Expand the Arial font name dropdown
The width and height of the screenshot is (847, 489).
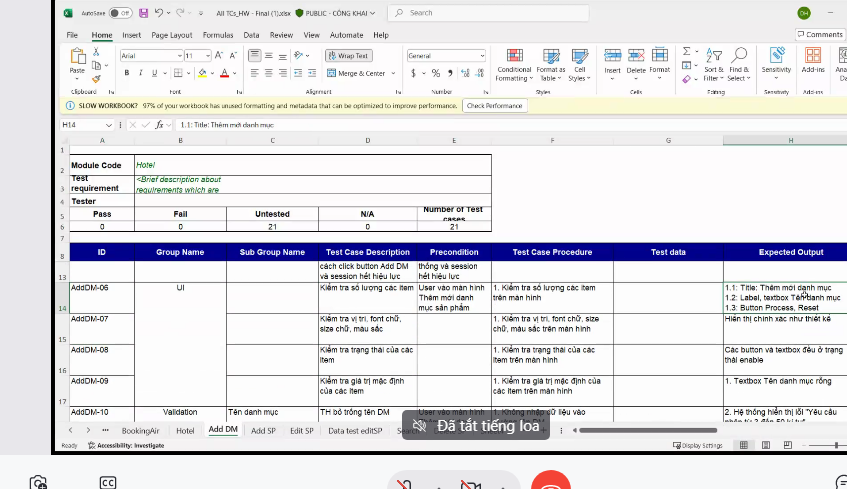coord(178,56)
